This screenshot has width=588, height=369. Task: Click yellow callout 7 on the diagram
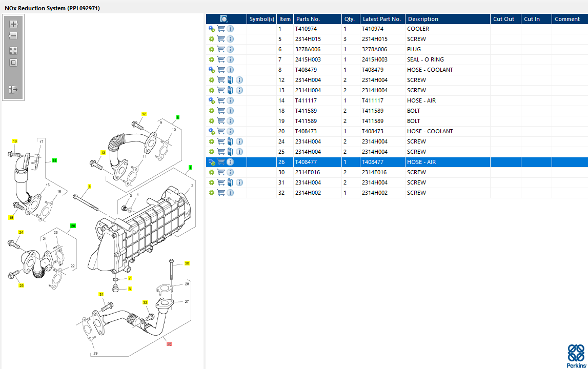point(130,278)
